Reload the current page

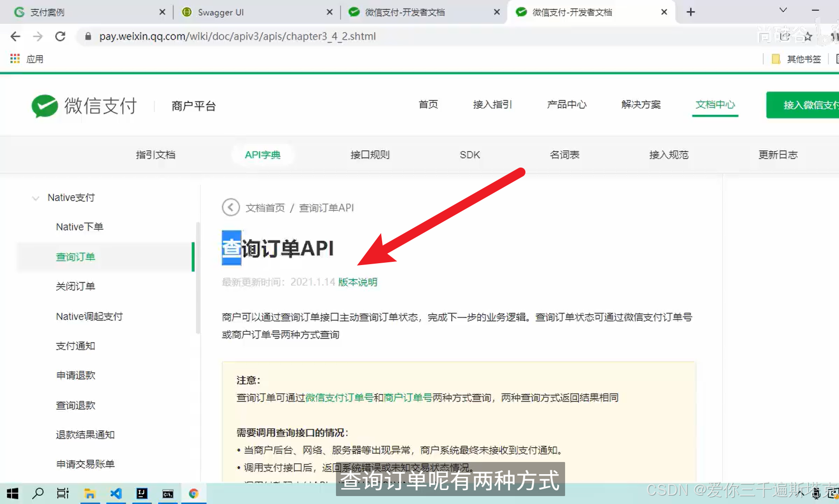click(x=60, y=36)
